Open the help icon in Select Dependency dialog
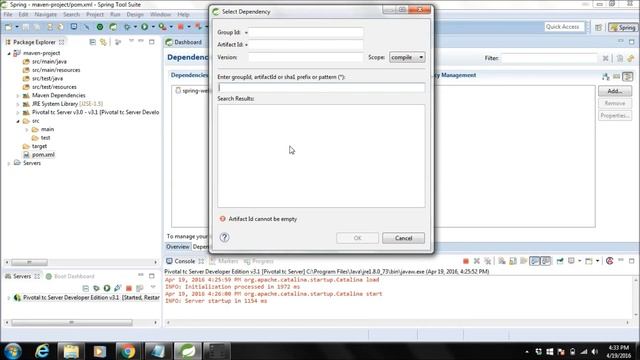Screen dimensions: 640x360 tap(224, 237)
